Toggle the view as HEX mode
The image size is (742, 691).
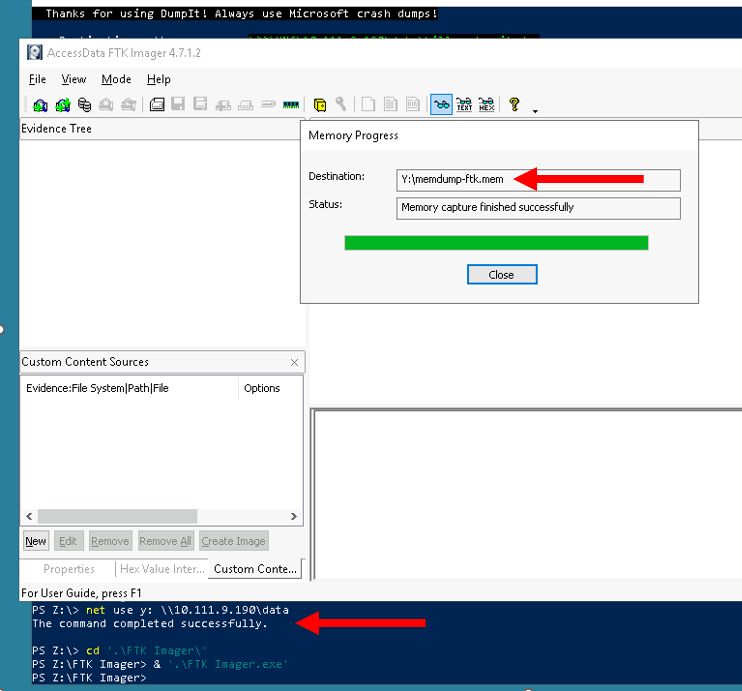pos(487,104)
